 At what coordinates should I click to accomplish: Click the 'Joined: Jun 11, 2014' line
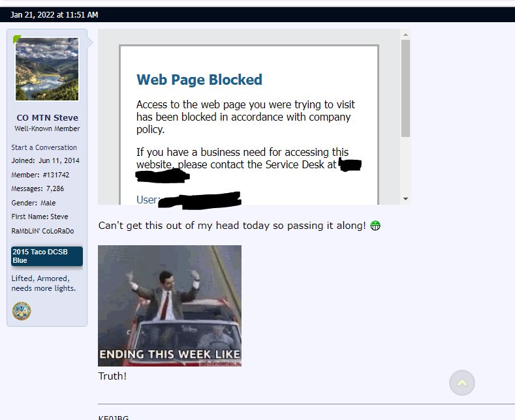45,160
